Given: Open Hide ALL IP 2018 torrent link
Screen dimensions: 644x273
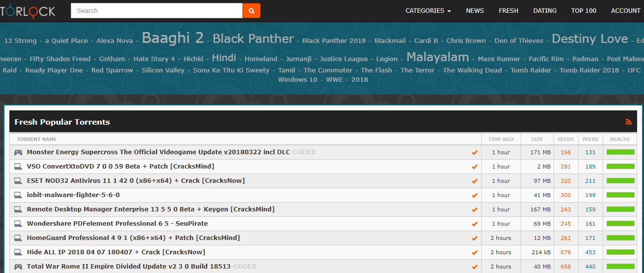Looking at the screenshot, I should [116, 252].
